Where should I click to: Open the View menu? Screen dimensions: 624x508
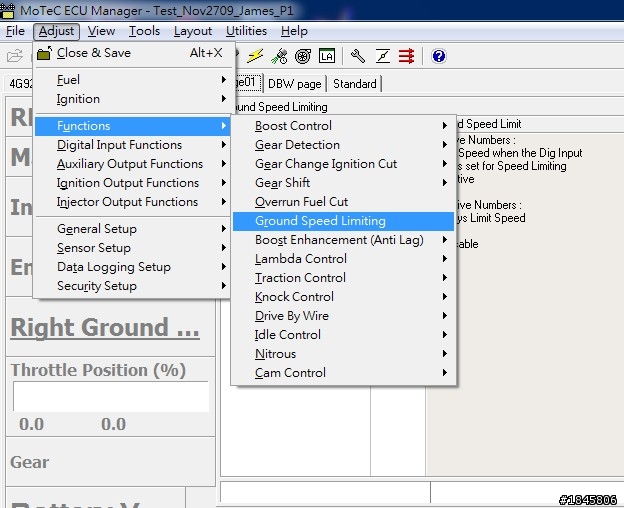(x=101, y=31)
